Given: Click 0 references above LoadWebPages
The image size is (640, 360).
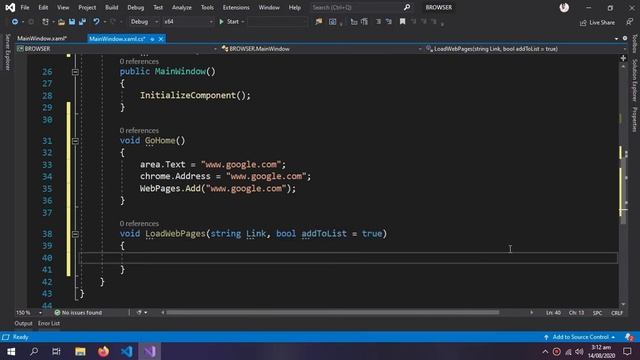Looking at the screenshot, I should point(139,223).
